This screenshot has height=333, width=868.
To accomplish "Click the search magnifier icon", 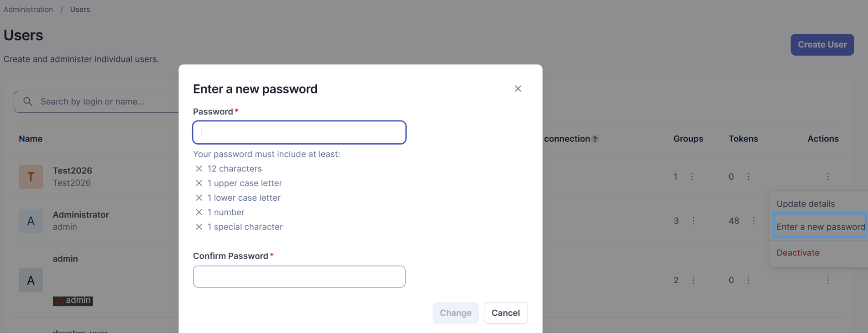I will [28, 101].
